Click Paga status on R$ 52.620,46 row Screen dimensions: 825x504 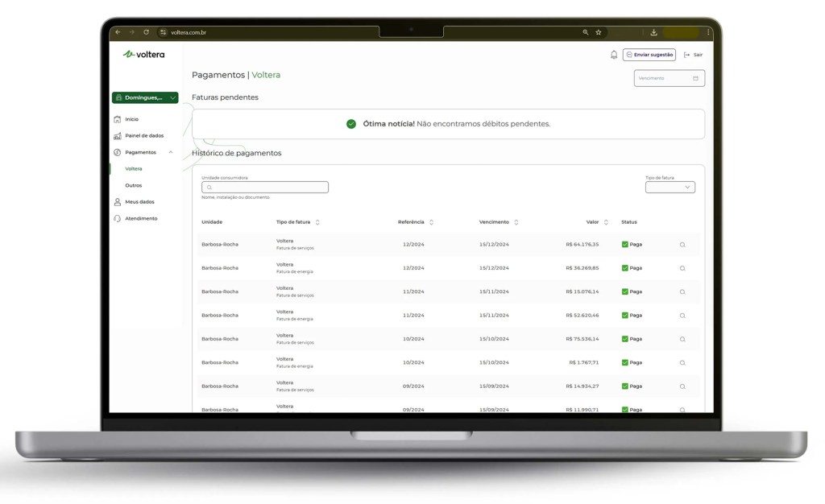click(632, 316)
